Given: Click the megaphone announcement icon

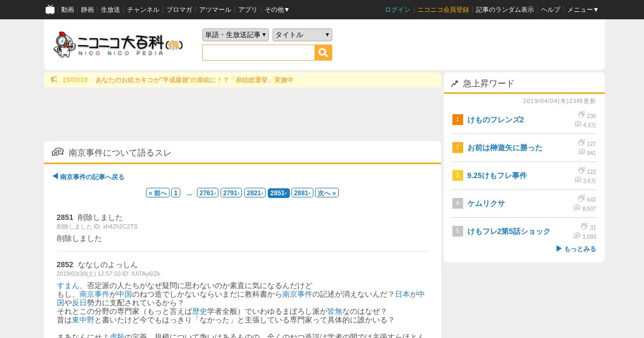Looking at the screenshot, I should pos(54,80).
